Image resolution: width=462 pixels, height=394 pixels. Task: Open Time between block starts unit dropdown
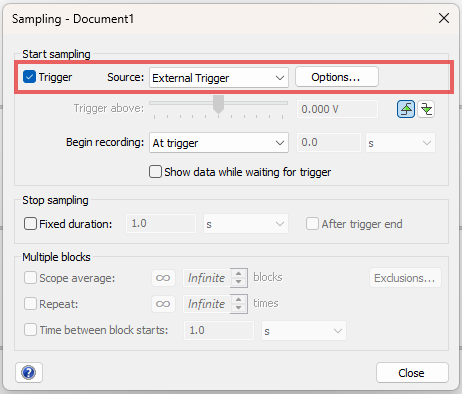click(304, 331)
